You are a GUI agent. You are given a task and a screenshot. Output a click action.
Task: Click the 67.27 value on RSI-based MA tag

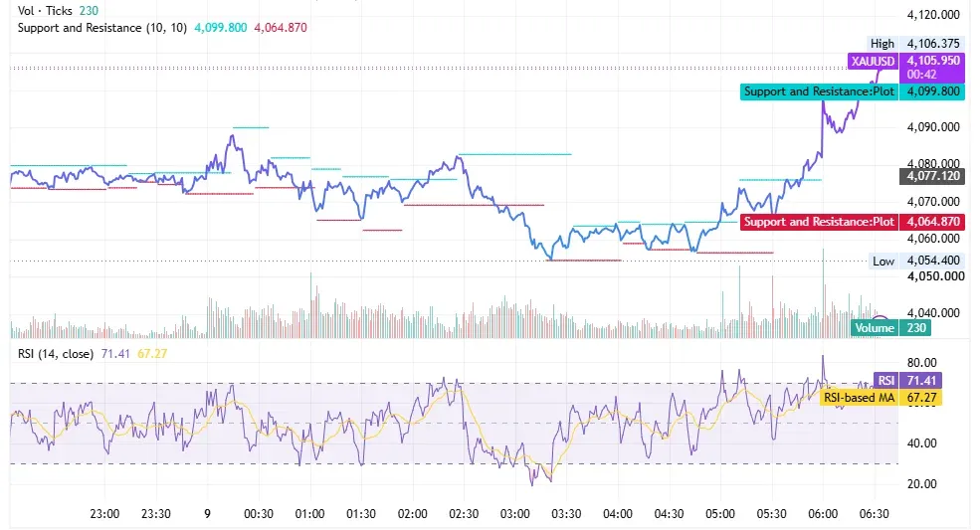click(x=921, y=398)
